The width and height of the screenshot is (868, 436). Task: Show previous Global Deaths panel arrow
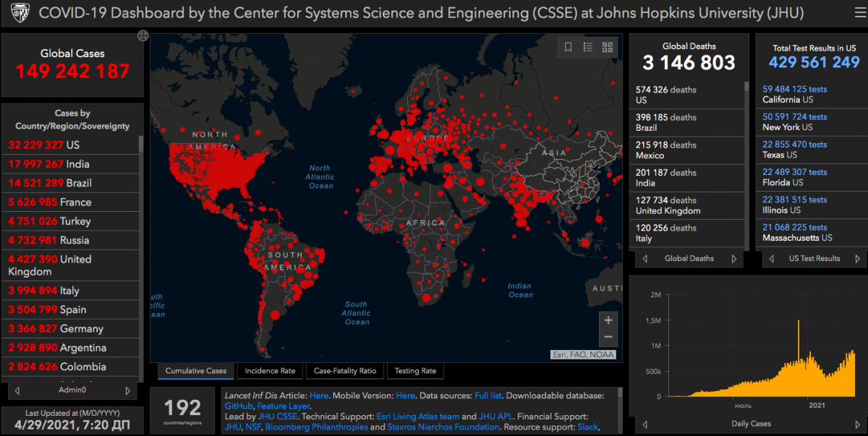[x=644, y=258]
